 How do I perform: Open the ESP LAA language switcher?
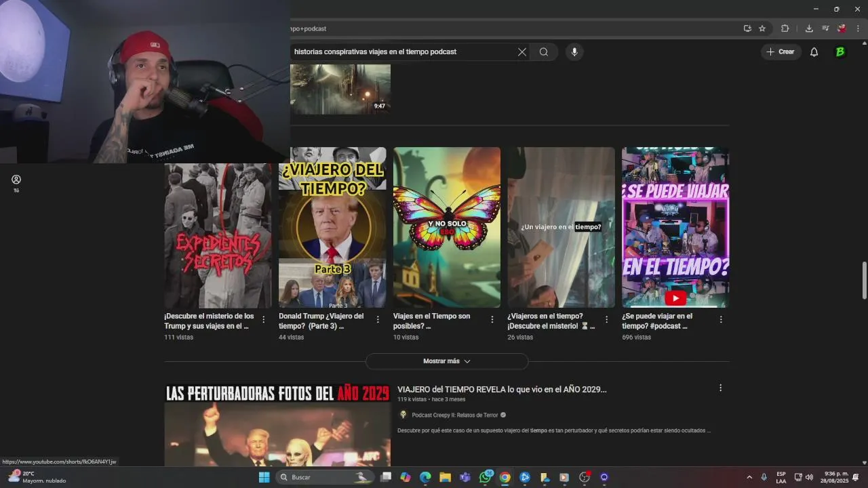[x=781, y=477]
